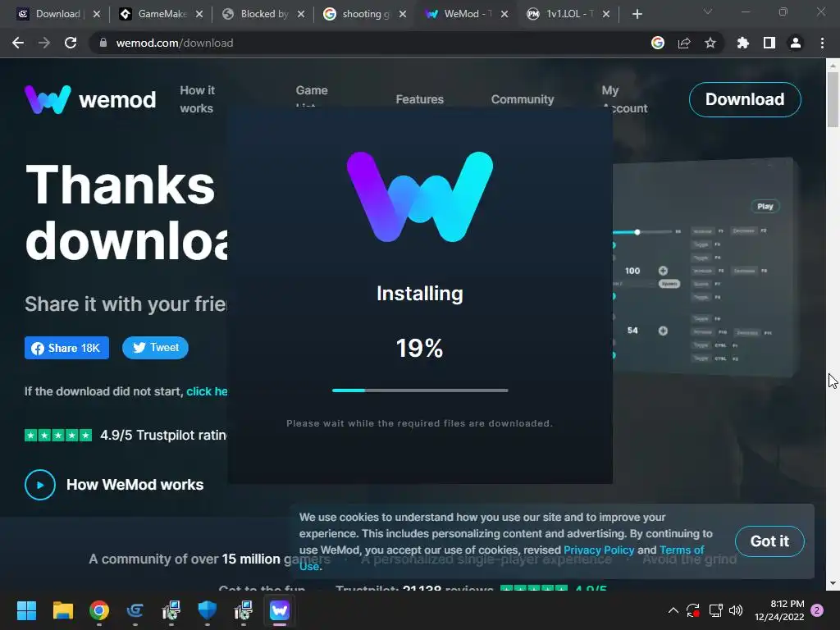Open the Windows Security shield in the taskbar

point(208,610)
